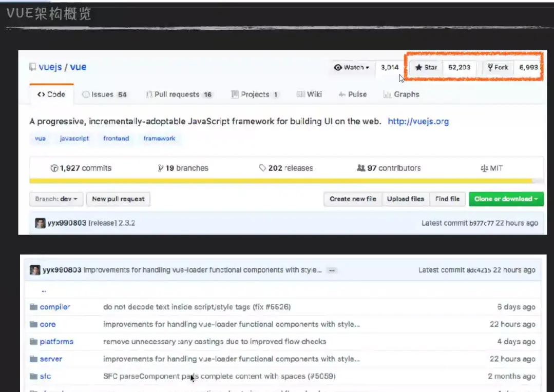Select the frontend topic tag
Viewport: 554px width, 392px height.
point(116,139)
